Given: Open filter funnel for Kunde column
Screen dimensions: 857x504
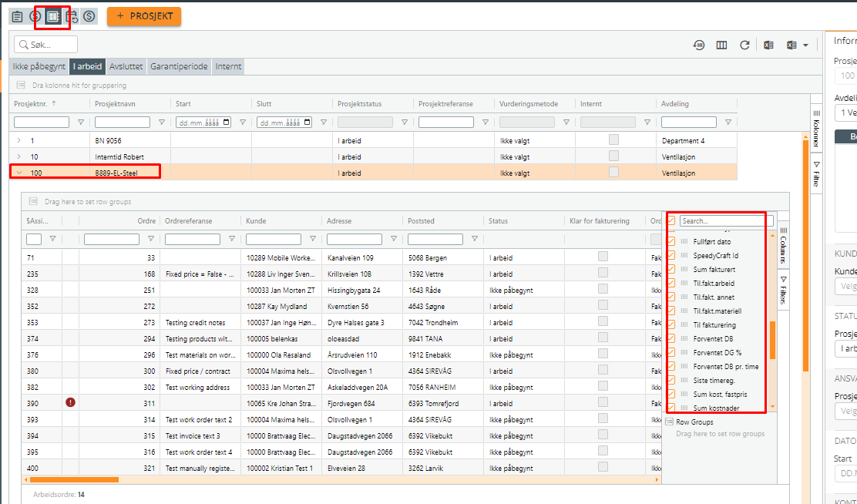Looking at the screenshot, I should [313, 239].
